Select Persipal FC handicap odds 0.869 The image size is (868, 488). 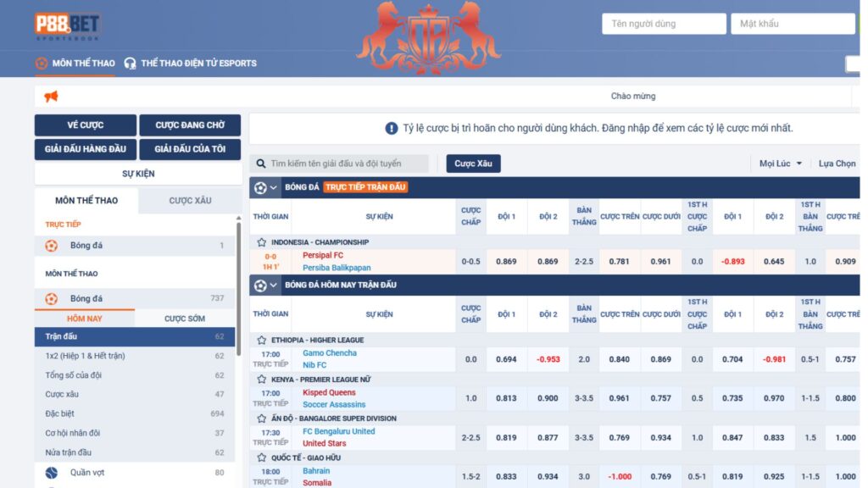tap(506, 261)
